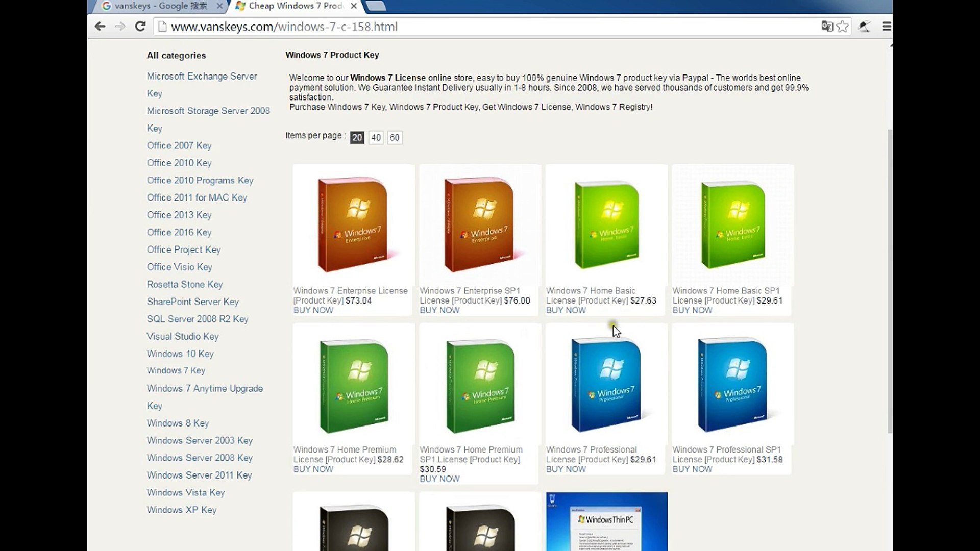Viewport: 980px width, 551px height.
Task: Click the browser forward arrow
Action: click(x=120, y=27)
